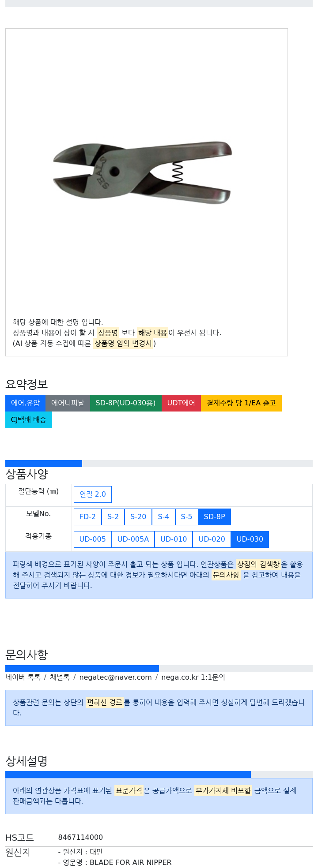318x868 pixels.
Task: Choose the 연질 2.0 cutting capacity option
Action: pos(93,494)
